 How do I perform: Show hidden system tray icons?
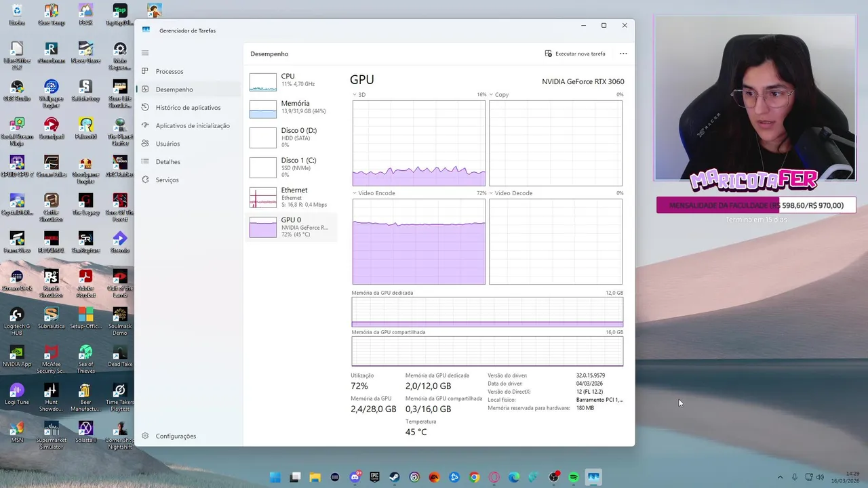coord(780,477)
